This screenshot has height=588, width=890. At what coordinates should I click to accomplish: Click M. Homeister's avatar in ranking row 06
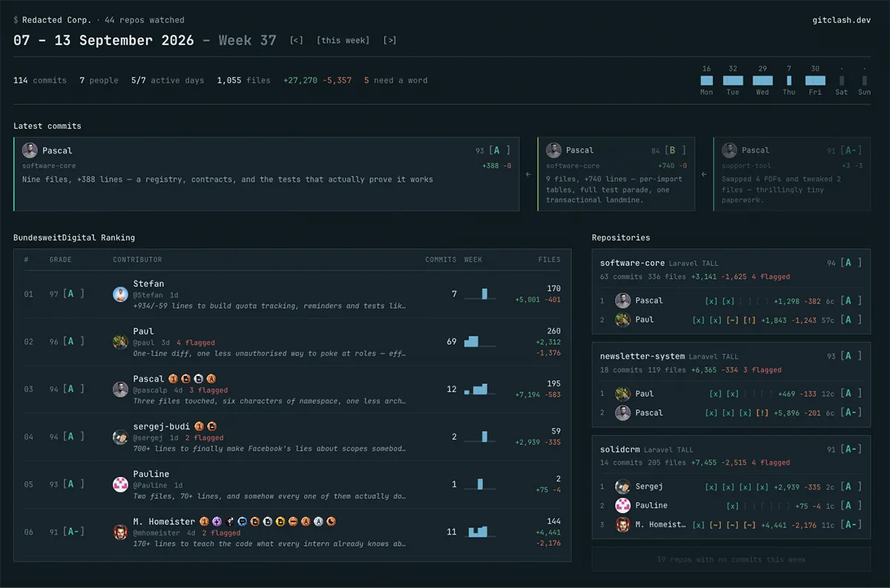(x=120, y=532)
